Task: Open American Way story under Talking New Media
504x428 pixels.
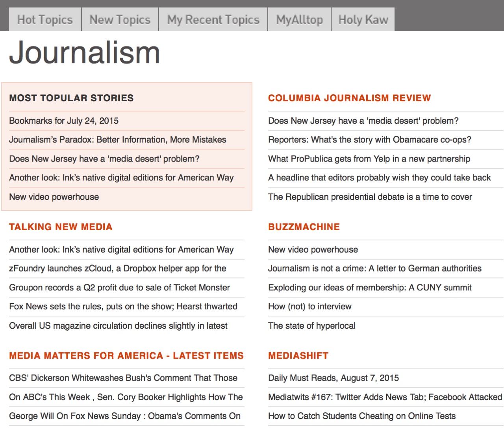Action: point(121,250)
